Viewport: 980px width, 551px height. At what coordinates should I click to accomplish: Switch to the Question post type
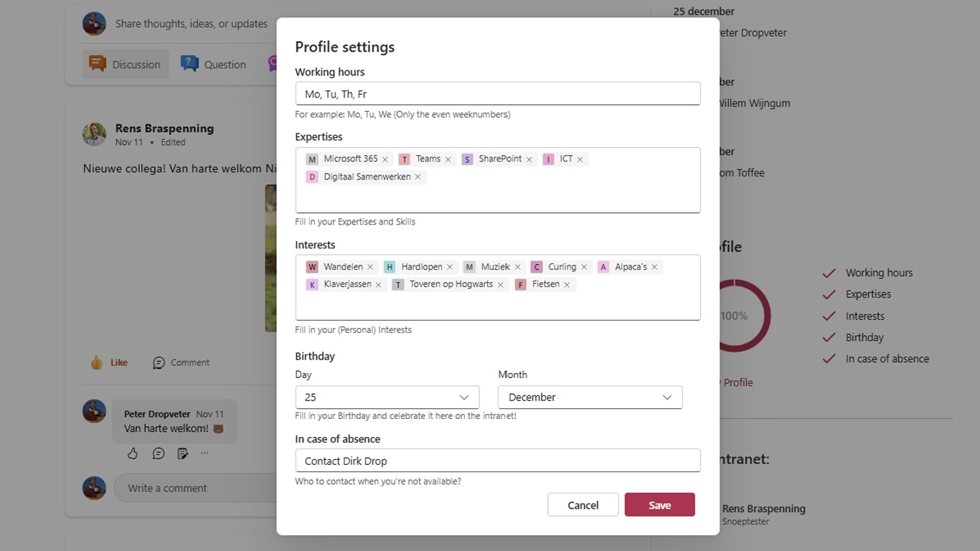pyautogui.click(x=213, y=65)
